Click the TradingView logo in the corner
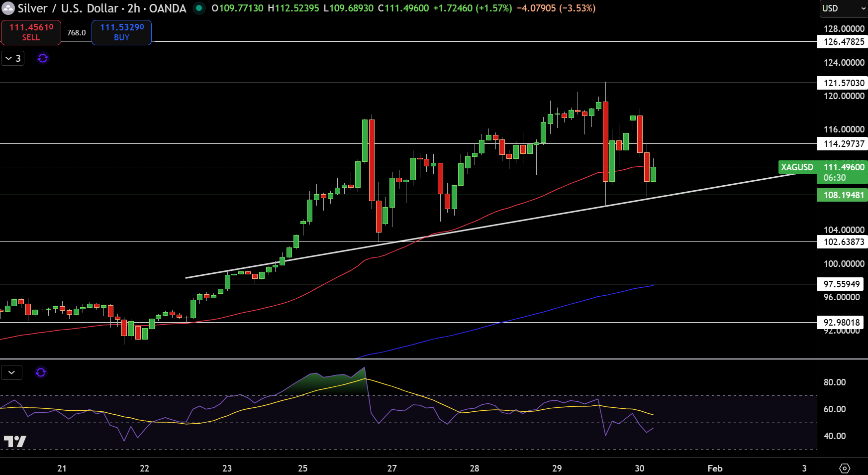The height and width of the screenshot is (475, 868). tap(15, 442)
